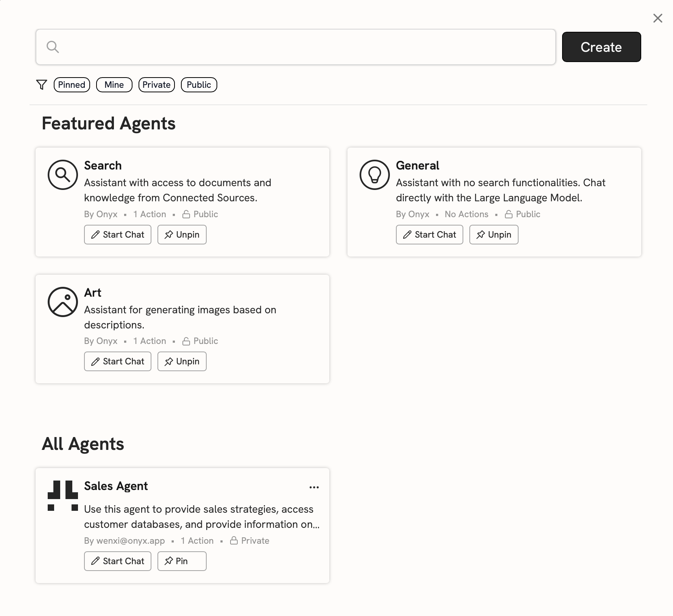673x616 pixels.
Task: Unpin the Search agent
Action: [x=182, y=235]
